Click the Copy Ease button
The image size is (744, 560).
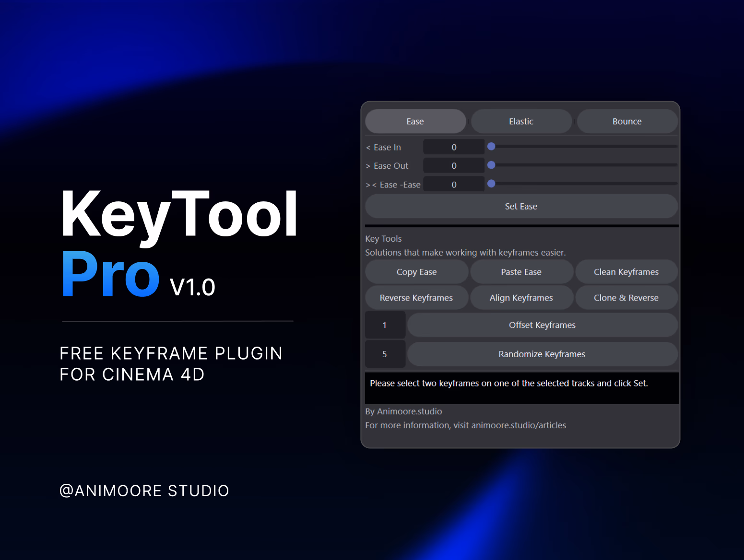point(416,272)
